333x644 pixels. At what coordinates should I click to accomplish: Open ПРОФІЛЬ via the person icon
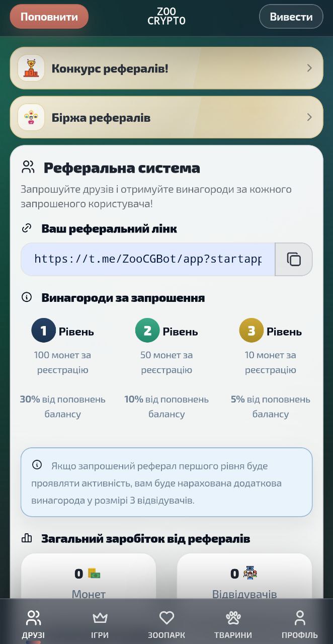tap(300, 617)
